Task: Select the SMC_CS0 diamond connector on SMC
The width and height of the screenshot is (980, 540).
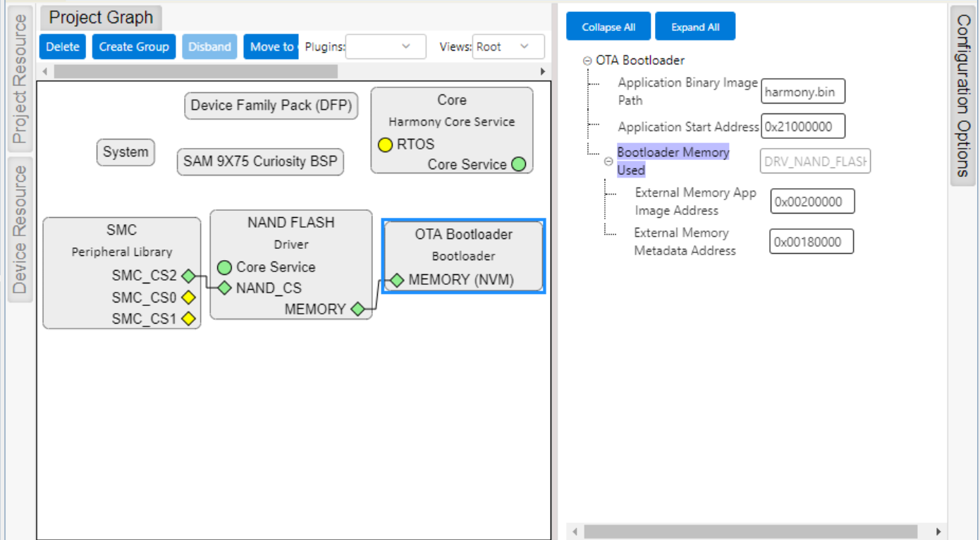Action: point(188,297)
